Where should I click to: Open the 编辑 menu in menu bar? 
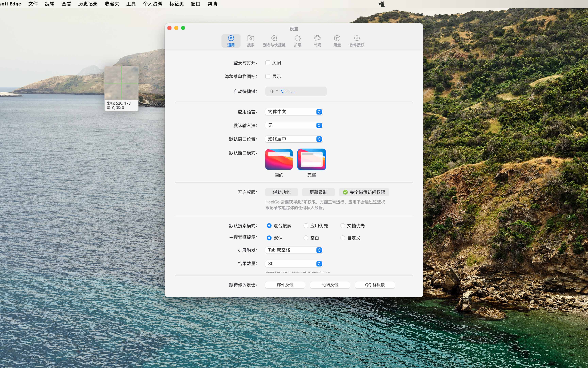(50, 4)
